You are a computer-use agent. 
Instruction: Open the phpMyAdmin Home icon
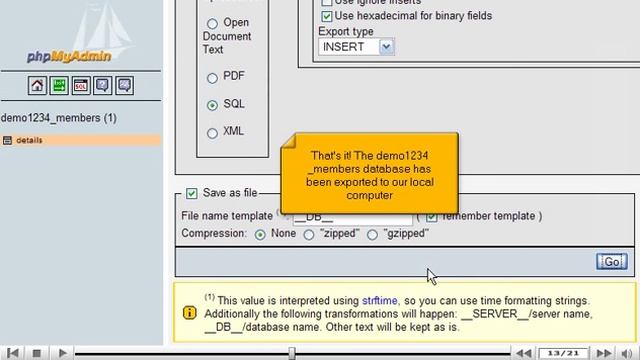pos(37,85)
